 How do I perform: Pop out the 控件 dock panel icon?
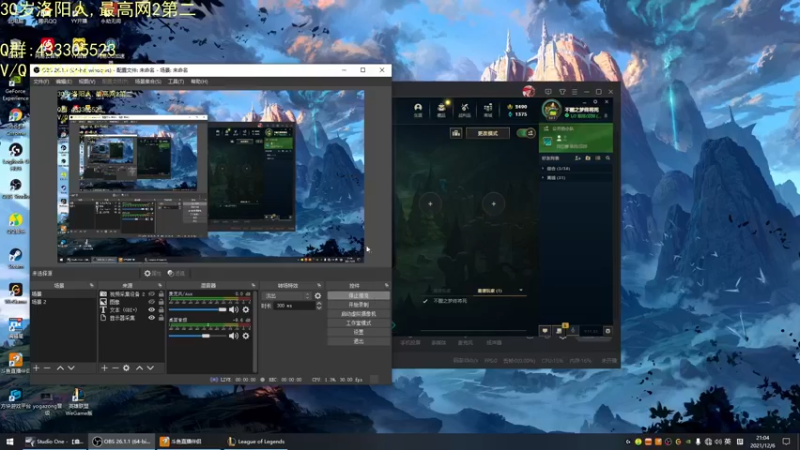point(386,285)
